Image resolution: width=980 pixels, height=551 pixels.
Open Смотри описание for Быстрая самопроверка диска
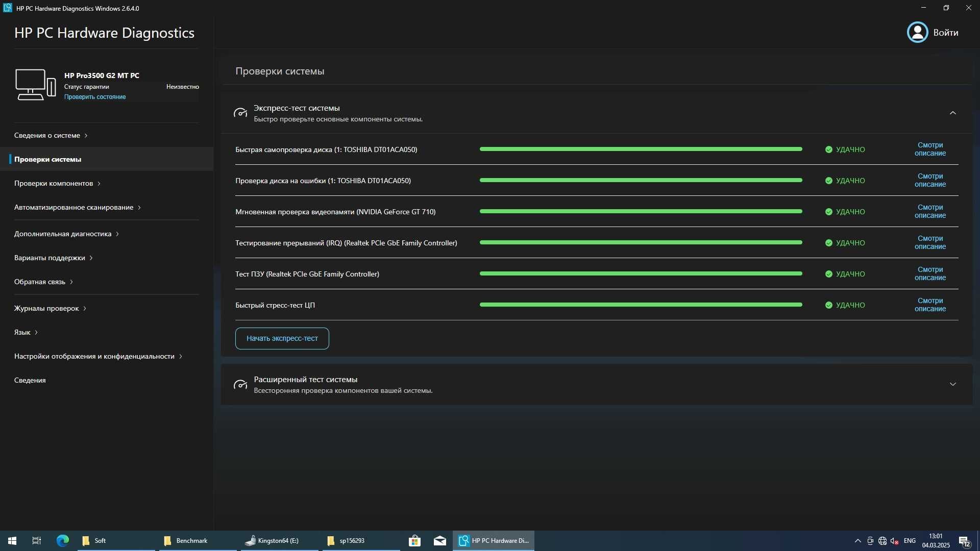[x=930, y=149]
